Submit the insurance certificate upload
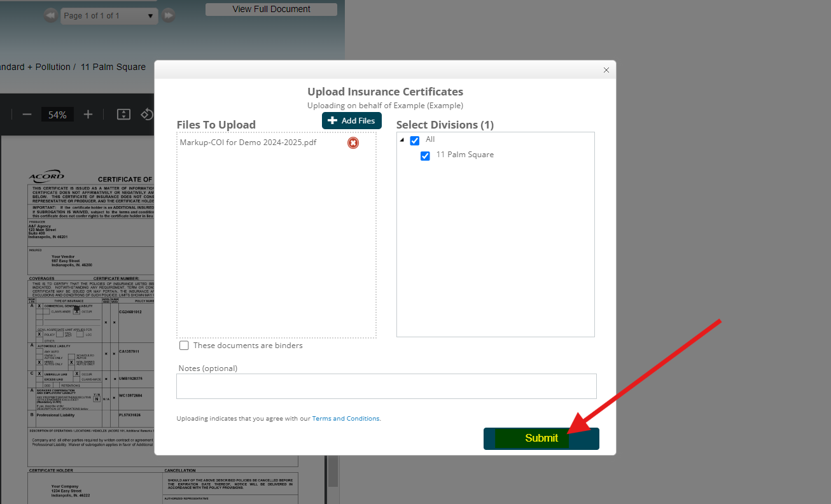831x504 pixels. tap(541, 438)
